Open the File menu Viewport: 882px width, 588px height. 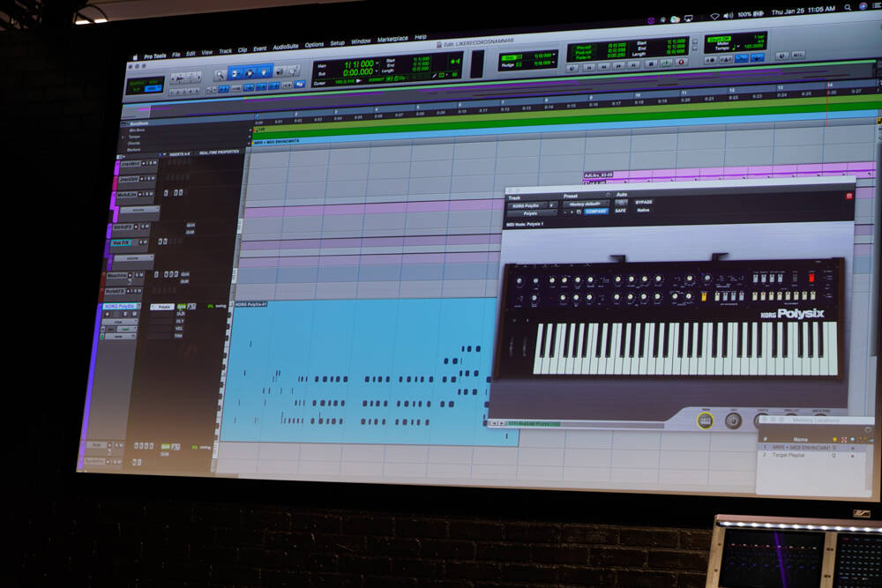[176, 55]
